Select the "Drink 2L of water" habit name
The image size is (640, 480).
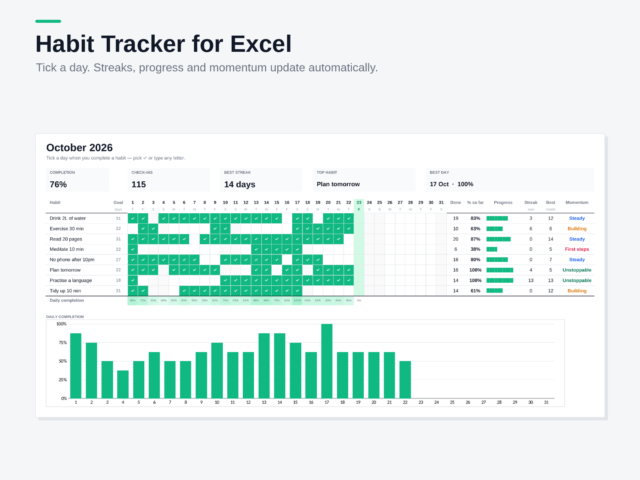pos(68,218)
